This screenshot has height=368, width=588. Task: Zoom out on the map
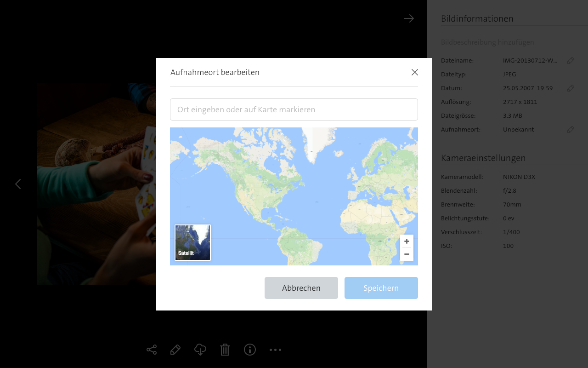click(407, 254)
